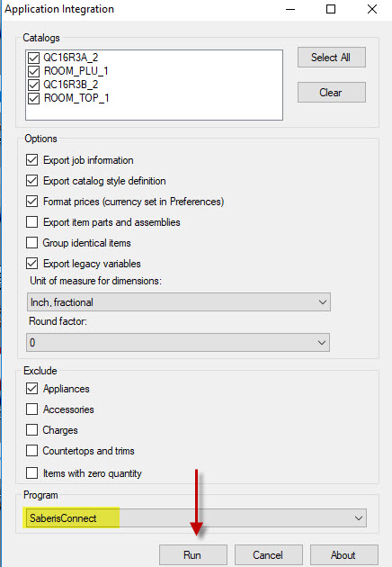Click the Clear catalogs button
Image resolution: width=392 pixels, height=567 pixels.
click(x=331, y=92)
